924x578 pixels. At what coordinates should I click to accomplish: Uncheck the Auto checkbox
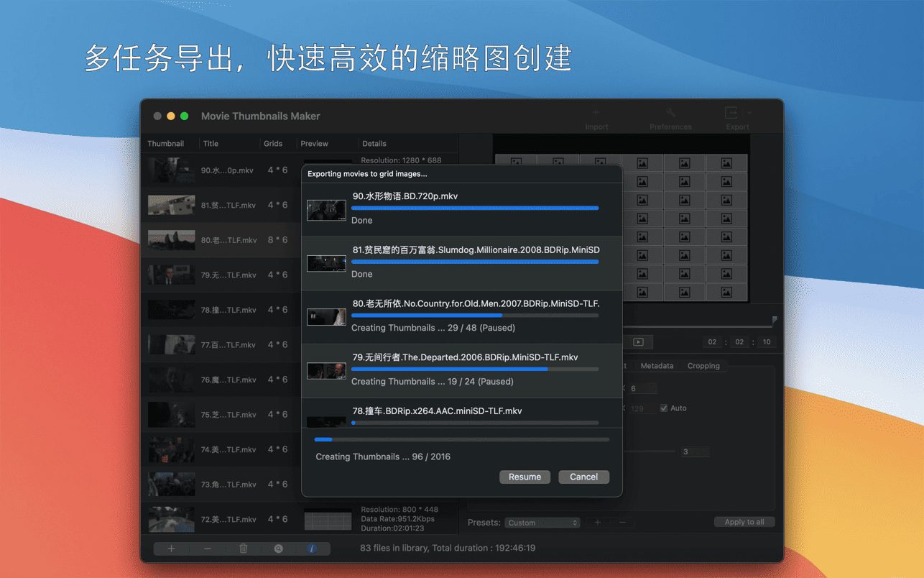(664, 408)
